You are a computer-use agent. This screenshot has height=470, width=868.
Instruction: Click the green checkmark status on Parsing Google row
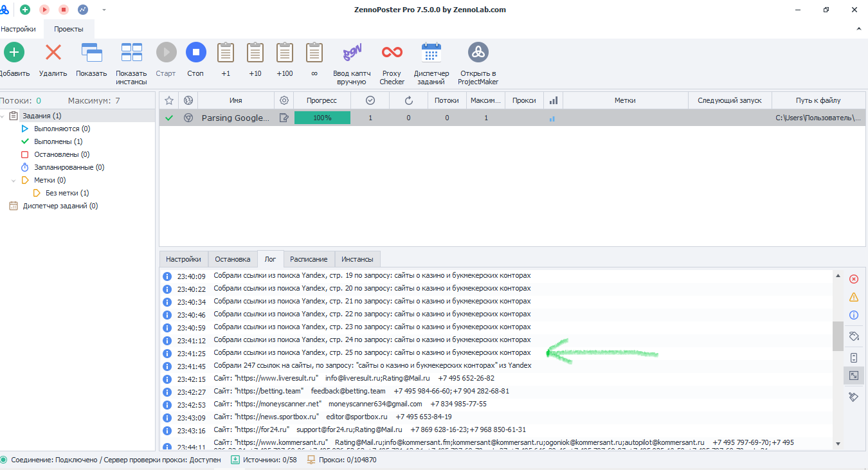pos(169,118)
